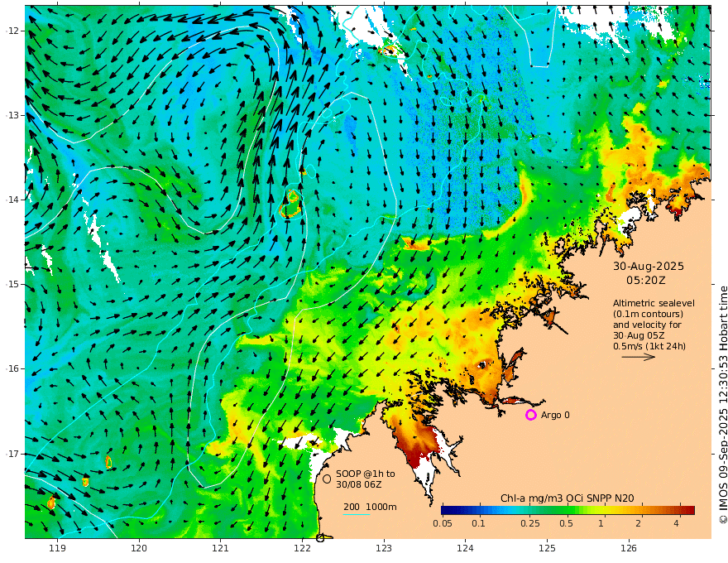Click longitude axis label 122
The image size is (728, 563).
pos(302,548)
